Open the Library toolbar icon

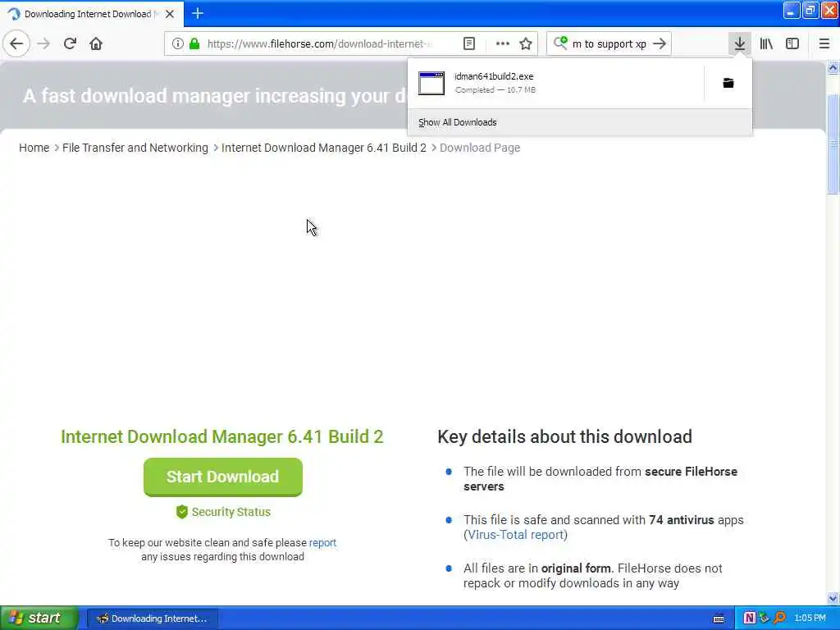coord(766,43)
